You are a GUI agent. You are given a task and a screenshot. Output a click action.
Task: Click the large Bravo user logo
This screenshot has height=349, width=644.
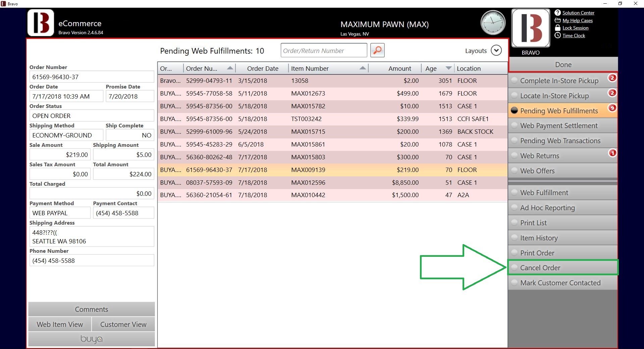531,28
